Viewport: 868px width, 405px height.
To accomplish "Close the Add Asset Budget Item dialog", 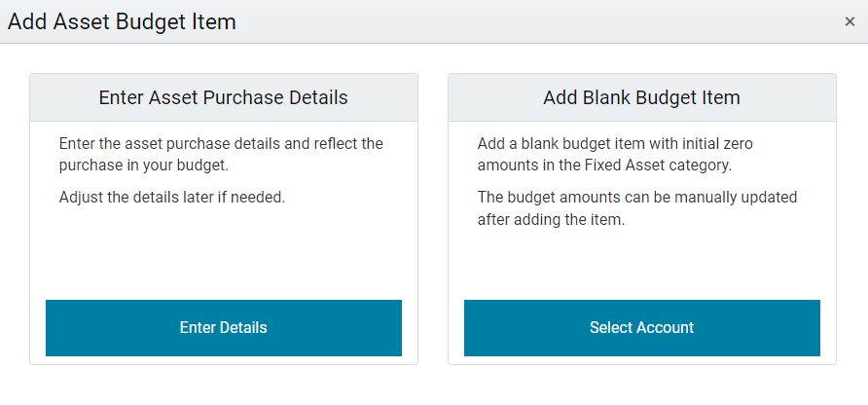I will click(x=850, y=21).
